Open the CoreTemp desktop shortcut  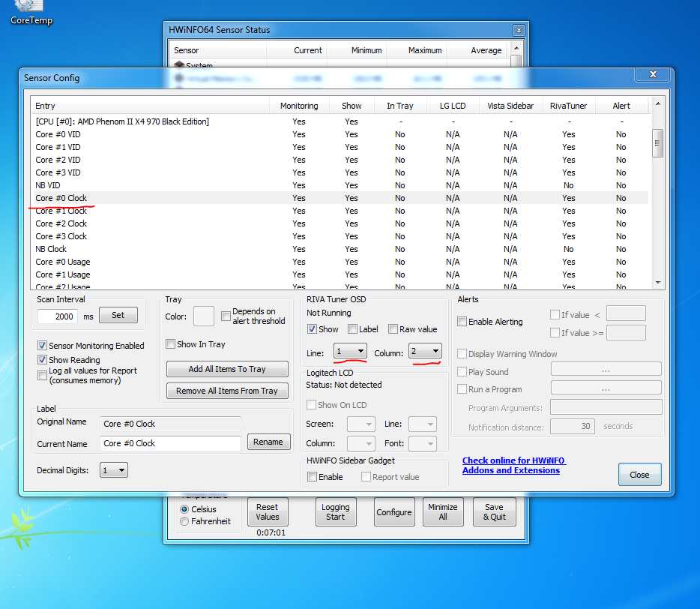coord(31,13)
